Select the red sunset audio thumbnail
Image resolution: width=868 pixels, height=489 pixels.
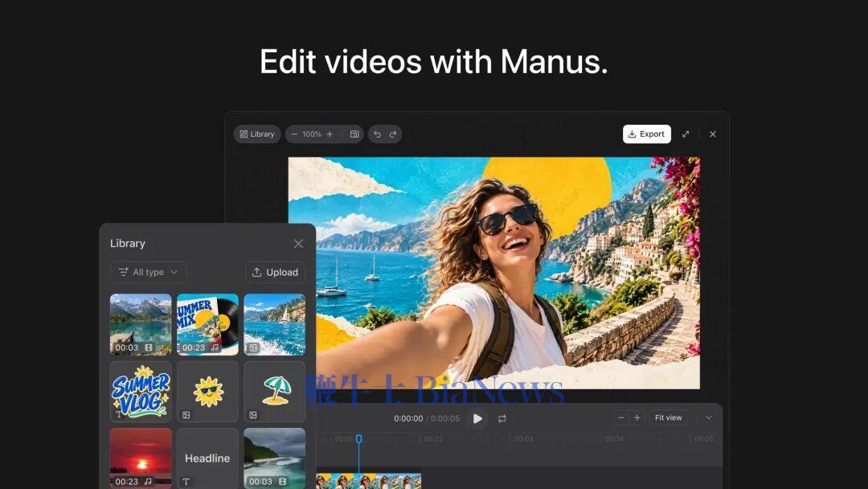pyautogui.click(x=141, y=458)
